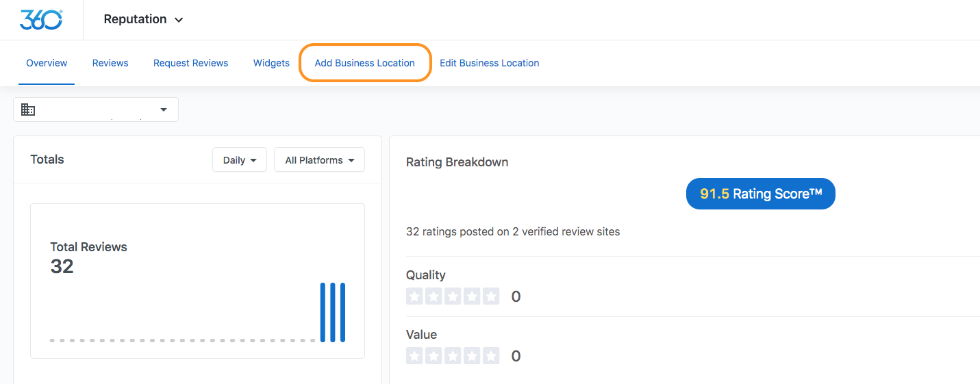This screenshot has width=980, height=384.
Task: Click the first Value rating star
Action: pyautogui.click(x=414, y=356)
